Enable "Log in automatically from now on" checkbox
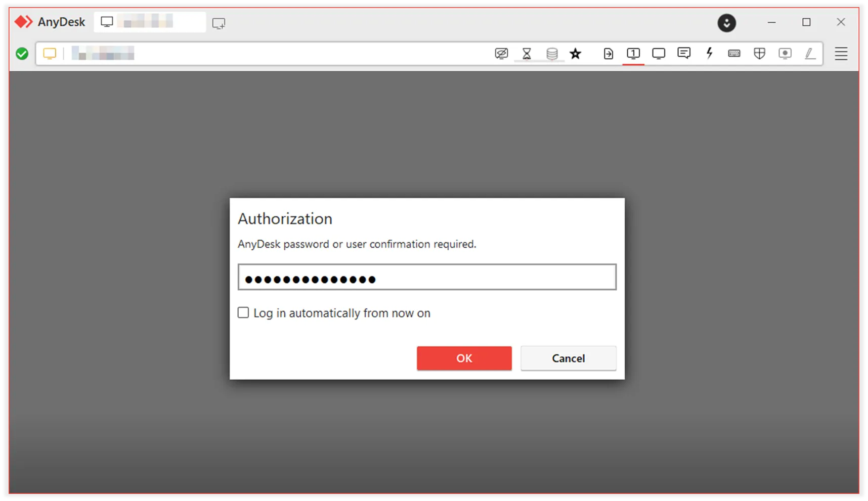The width and height of the screenshot is (868, 501). pyautogui.click(x=243, y=313)
